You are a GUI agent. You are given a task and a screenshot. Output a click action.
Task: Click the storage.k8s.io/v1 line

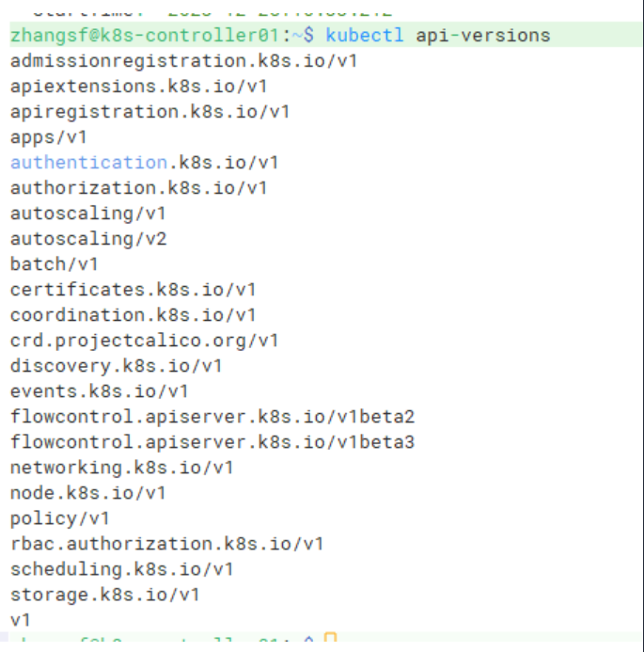(104, 595)
